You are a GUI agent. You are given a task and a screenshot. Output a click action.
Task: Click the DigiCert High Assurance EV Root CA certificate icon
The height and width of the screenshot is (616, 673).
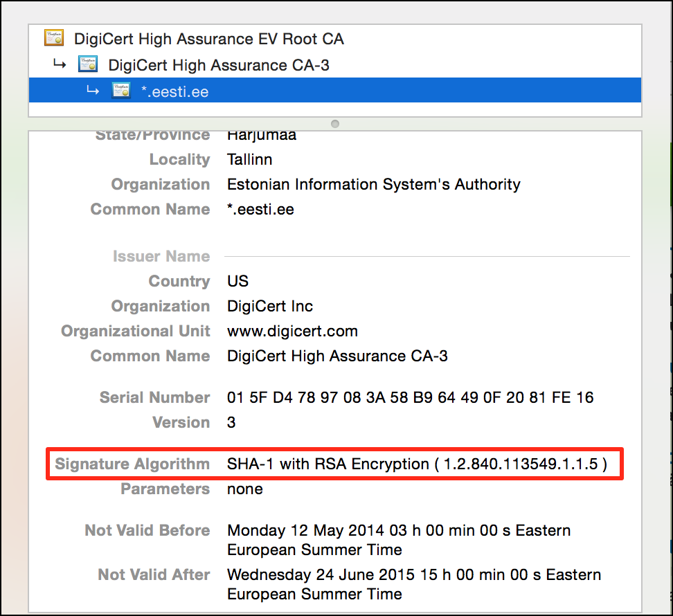pos(54,38)
